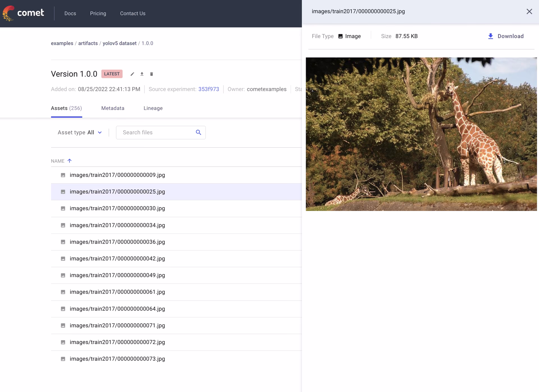Click the giraffe image preview
The width and height of the screenshot is (539, 392).
coord(421,134)
